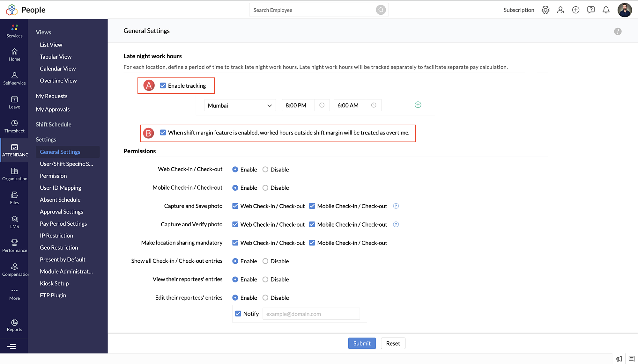Open Self-service module
The height and width of the screenshot is (364, 638).
14,79
